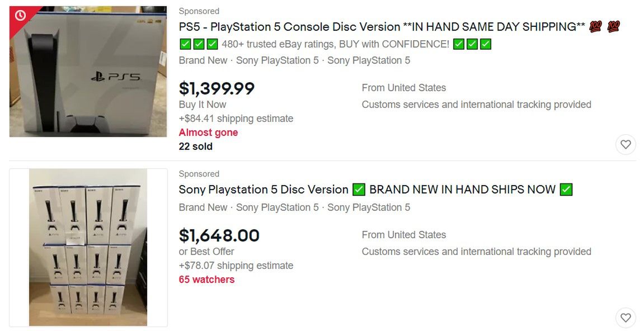Click second 'Sponsored' label above Sony listing

199,174
